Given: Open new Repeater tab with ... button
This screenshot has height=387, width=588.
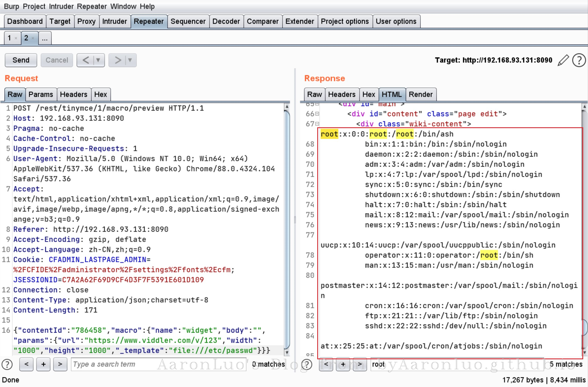Looking at the screenshot, I should tap(45, 38).
